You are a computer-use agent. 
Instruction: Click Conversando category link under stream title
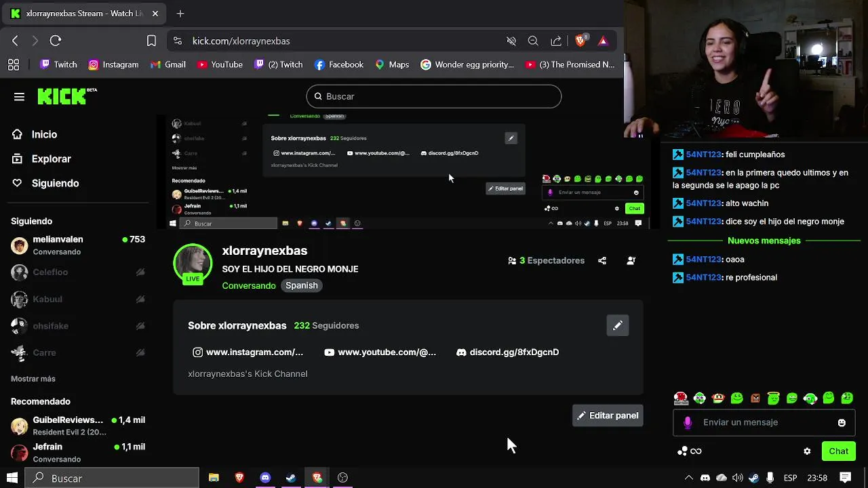click(x=249, y=285)
